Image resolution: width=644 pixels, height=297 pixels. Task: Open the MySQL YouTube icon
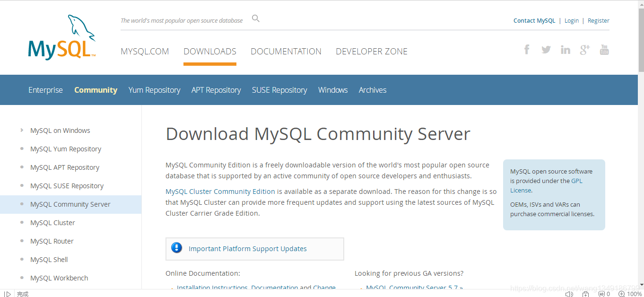pos(604,49)
